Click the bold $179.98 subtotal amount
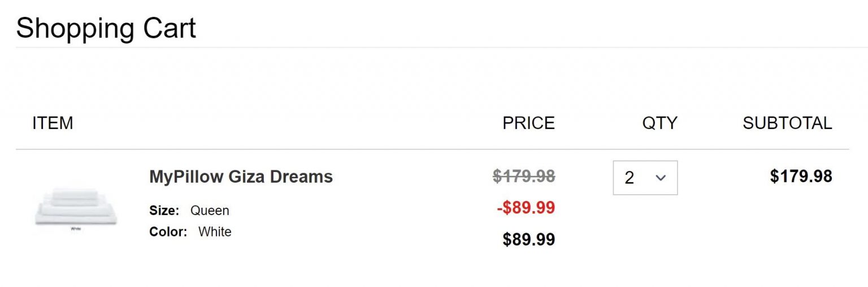 pos(801,176)
